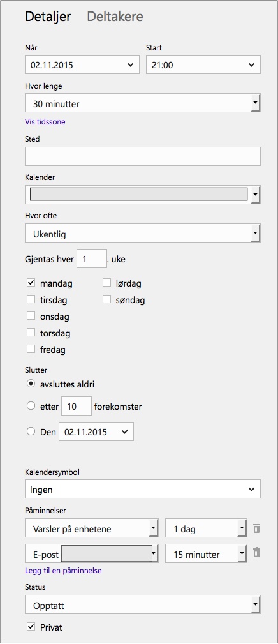
Task: Open the 'Hvor lenge' duration dropdown
Action: coord(143,103)
